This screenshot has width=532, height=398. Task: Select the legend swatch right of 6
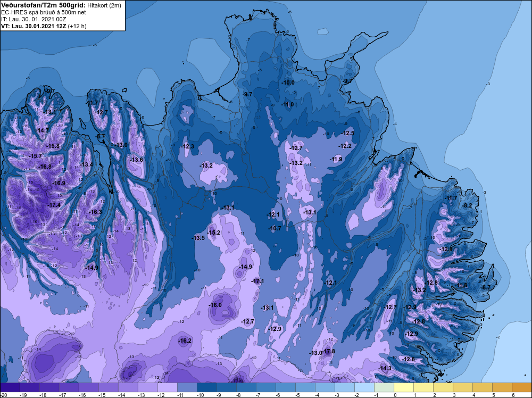pos(522,387)
